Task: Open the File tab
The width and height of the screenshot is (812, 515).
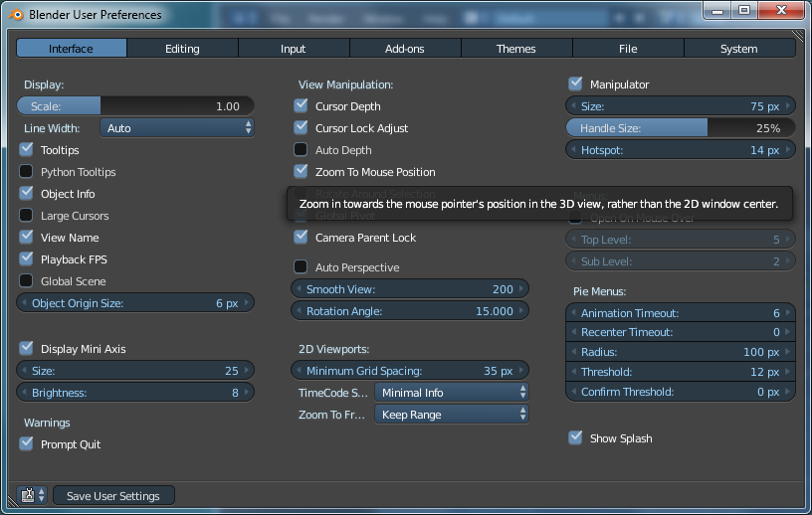Action: coord(628,49)
